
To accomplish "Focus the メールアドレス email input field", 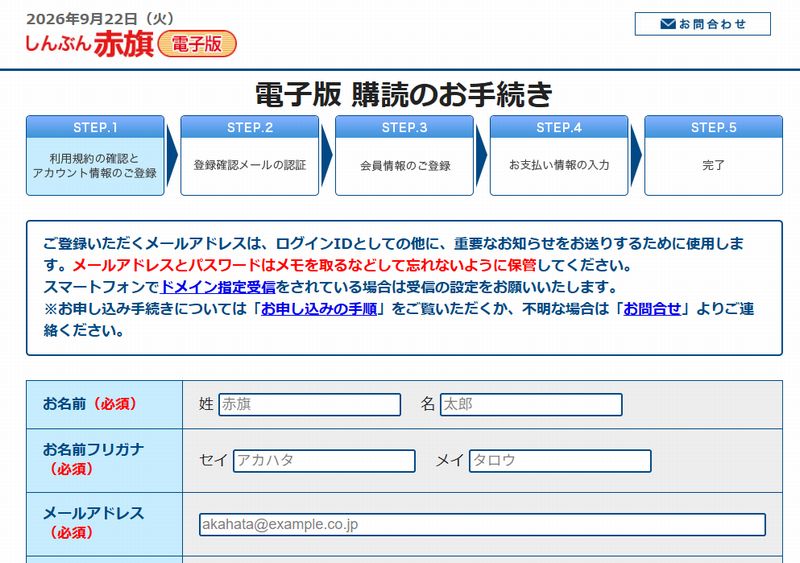I will tap(483, 525).
